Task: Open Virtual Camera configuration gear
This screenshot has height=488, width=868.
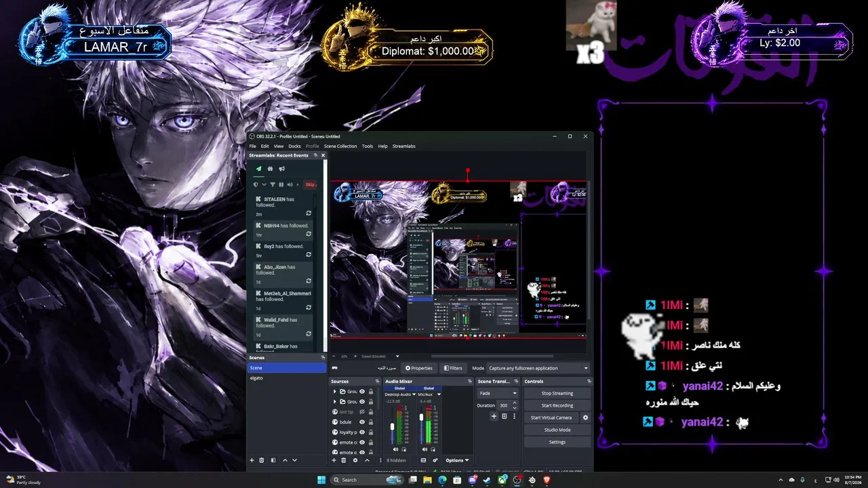Action: coord(586,418)
